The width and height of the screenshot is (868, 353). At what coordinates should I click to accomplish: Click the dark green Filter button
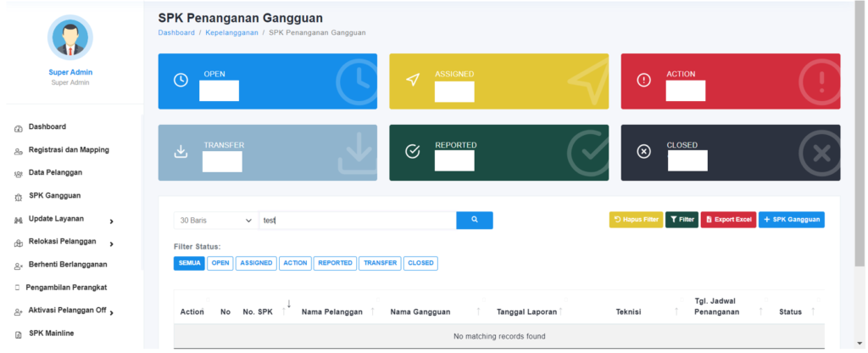[682, 220]
